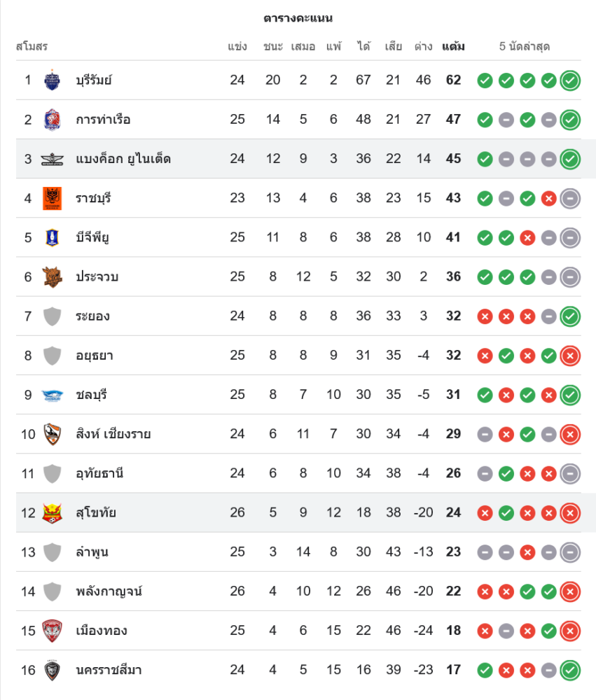
Task: Click the สโมสร club column header
Action: click(32, 47)
